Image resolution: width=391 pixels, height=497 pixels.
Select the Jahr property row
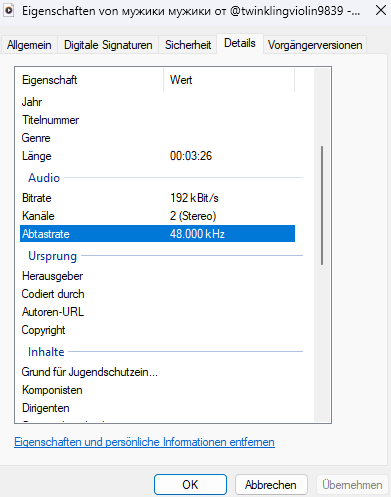(157, 102)
